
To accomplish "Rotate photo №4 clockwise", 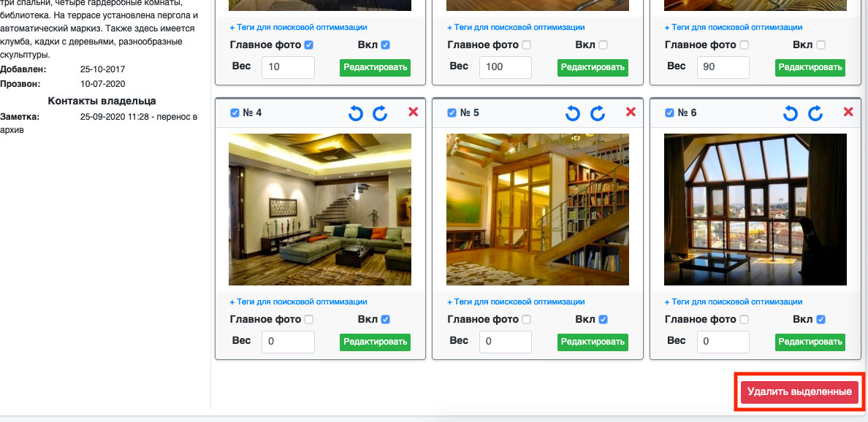I will (x=380, y=113).
